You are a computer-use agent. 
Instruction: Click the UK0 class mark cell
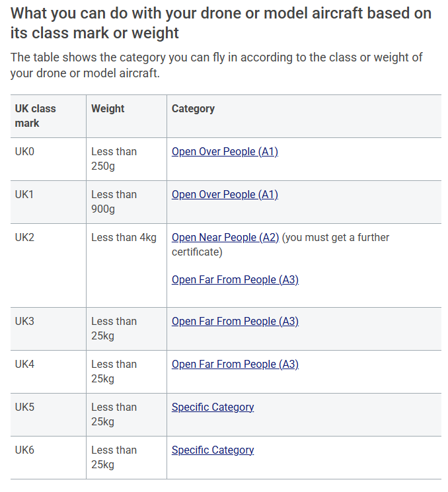pos(24,152)
